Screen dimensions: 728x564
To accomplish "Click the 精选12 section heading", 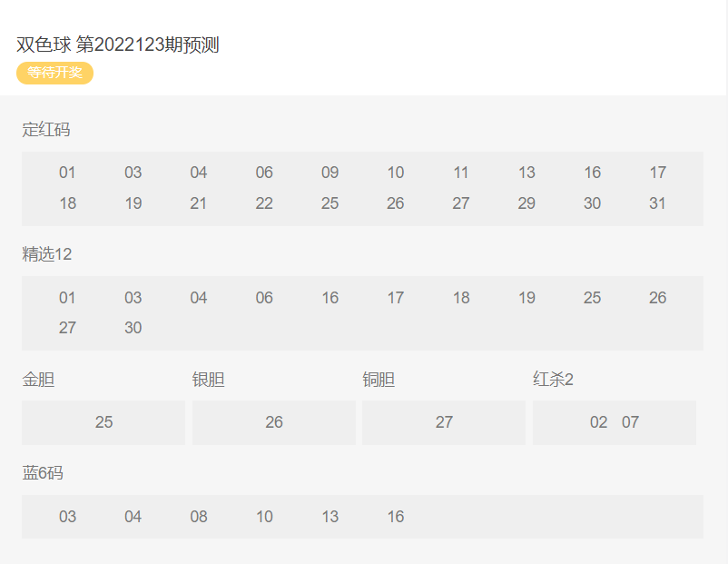I will [46, 254].
